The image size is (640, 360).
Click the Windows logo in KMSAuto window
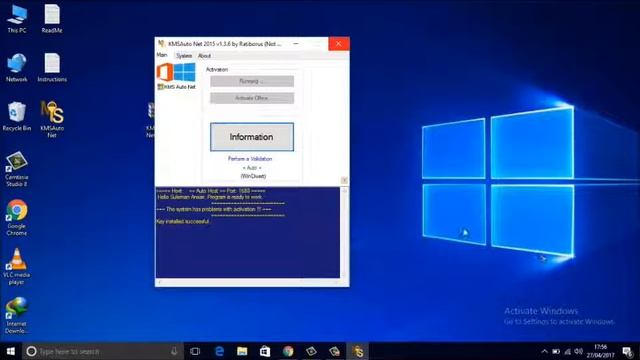[x=185, y=73]
